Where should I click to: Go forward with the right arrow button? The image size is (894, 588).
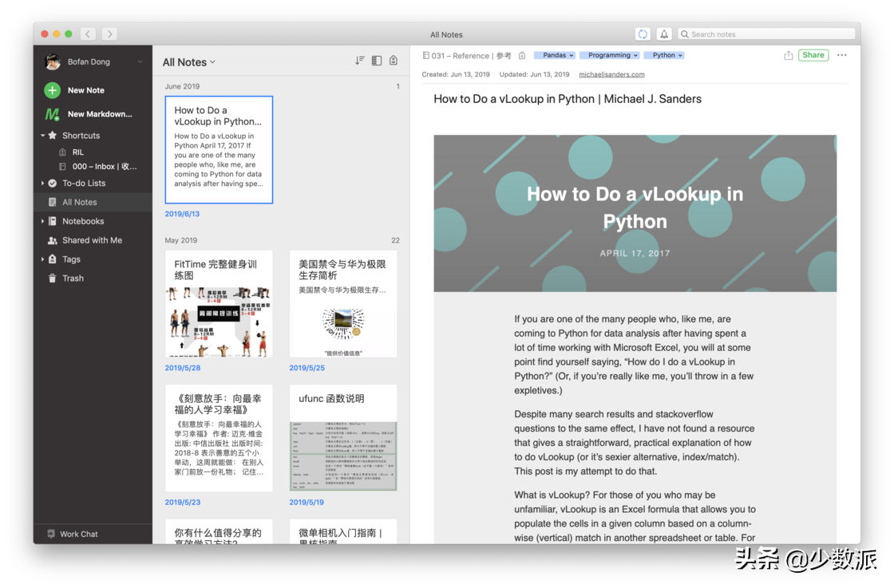pyautogui.click(x=109, y=34)
